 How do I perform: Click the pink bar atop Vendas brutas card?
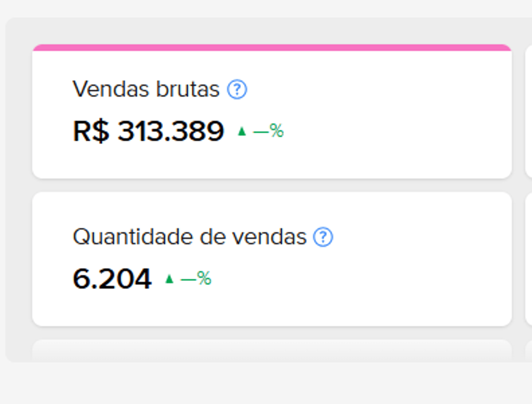(x=272, y=48)
